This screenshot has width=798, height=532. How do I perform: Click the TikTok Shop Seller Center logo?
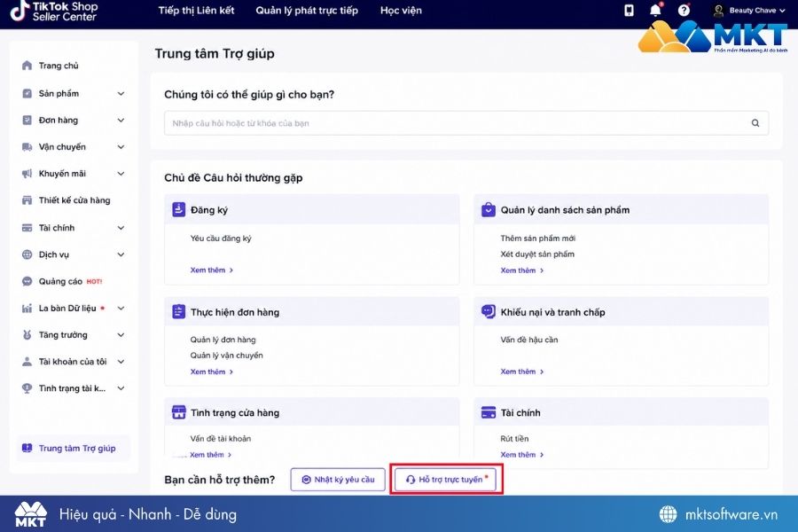(x=54, y=12)
